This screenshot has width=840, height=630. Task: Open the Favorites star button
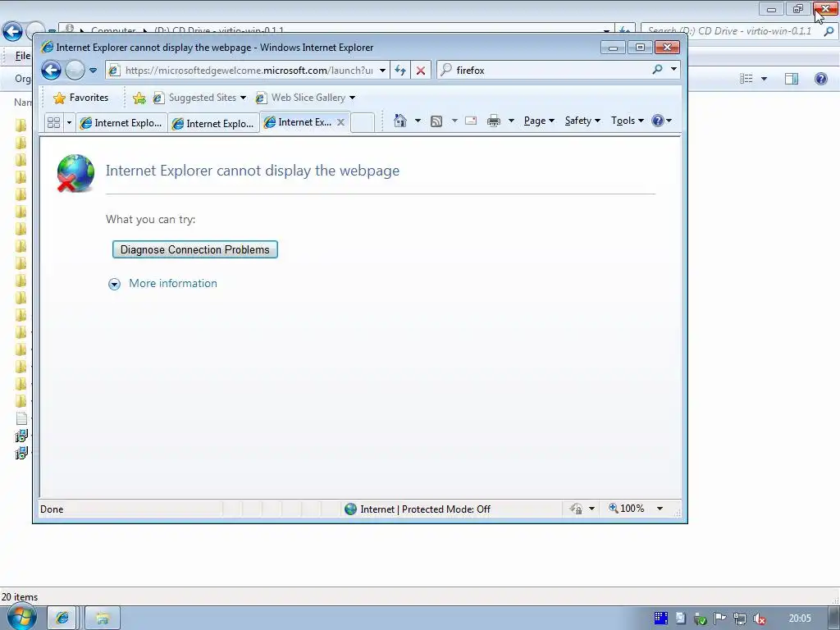(81, 98)
